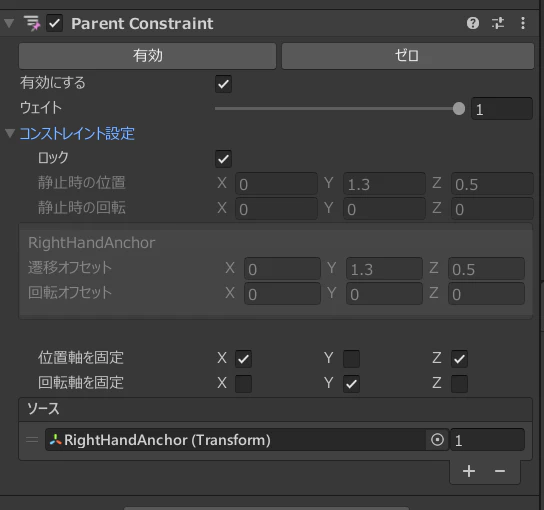
Task: Open Parent Constraint three-dot context menu
Action: [x=523, y=23]
